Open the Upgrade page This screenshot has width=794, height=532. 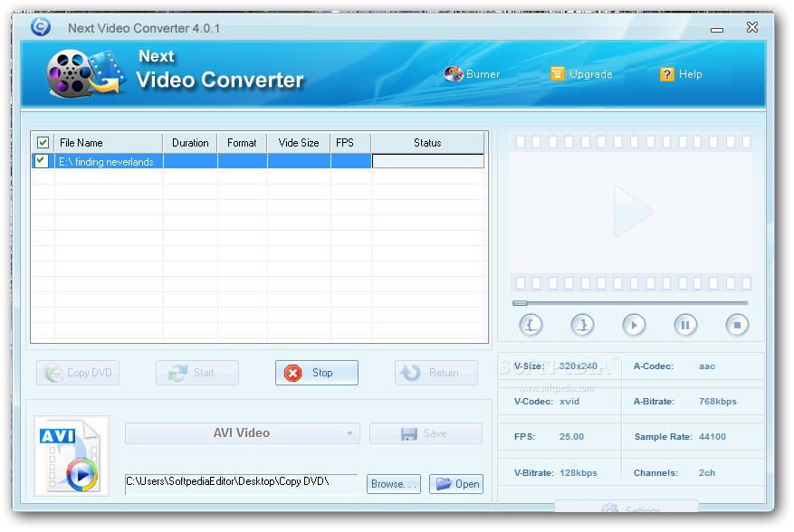581,74
